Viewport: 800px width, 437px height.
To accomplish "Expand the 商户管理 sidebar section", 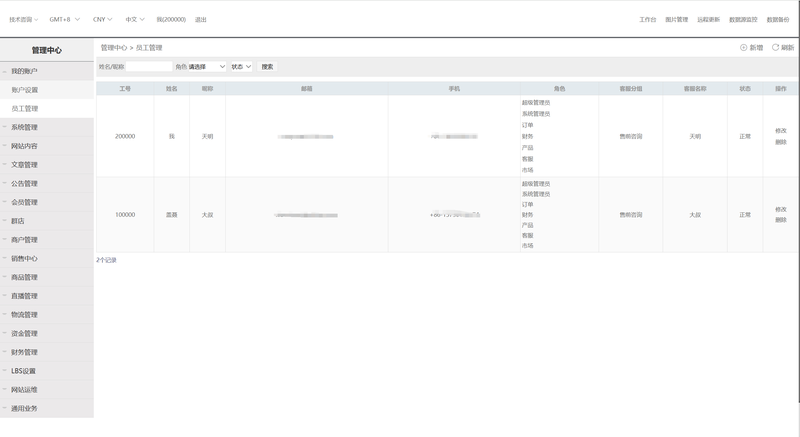I will pos(47,240).
